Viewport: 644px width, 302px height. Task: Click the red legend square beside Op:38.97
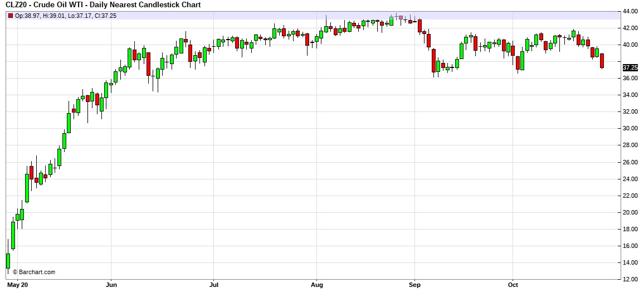(x=10, y=16)
